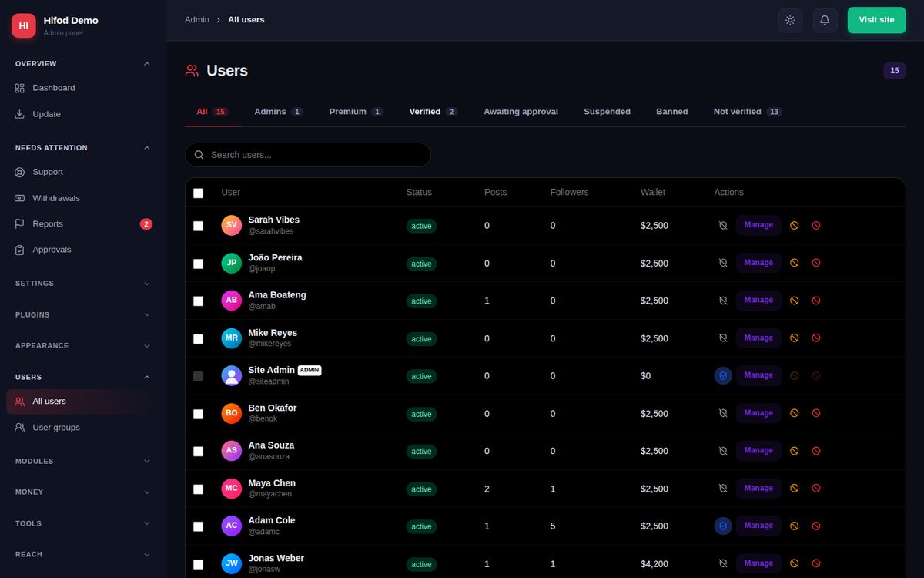Click the verify shield icon for Sarah Vibes
This screenshot has width=924, height=578.
point(723,226)
